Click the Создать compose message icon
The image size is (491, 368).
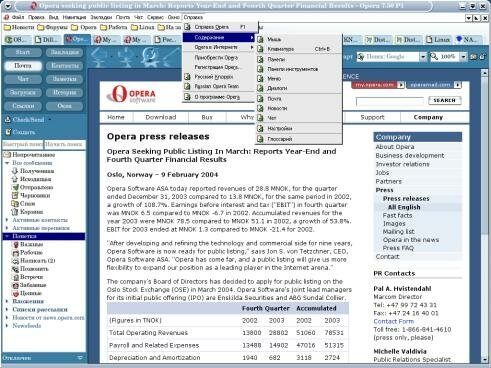pyautogui.click(x=8, y=132)
